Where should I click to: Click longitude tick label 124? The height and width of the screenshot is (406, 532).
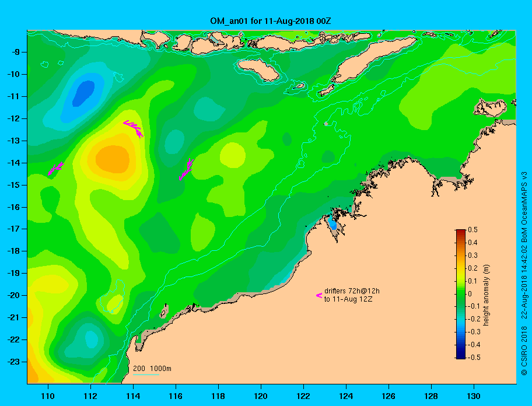coord(346,396)
